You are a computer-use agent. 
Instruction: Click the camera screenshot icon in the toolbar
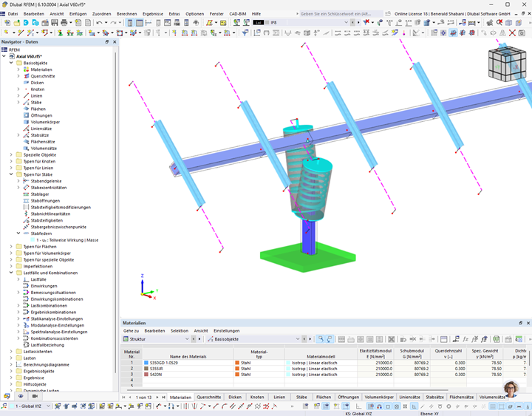[x=522, y=33]
